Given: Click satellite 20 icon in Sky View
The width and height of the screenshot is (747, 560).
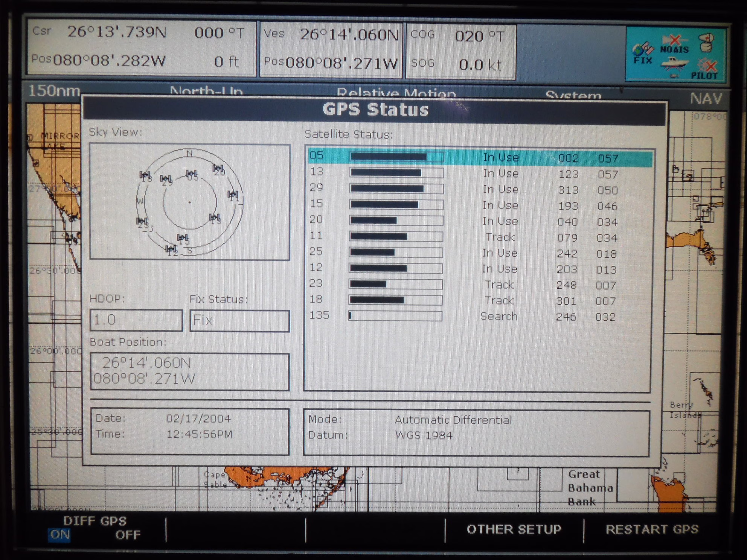Looking at the screenshot, I should [x=218, y=169].
